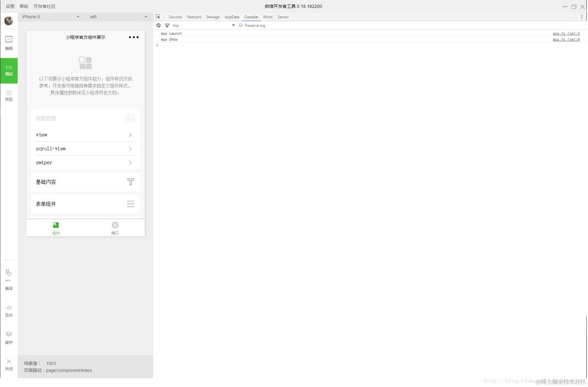588x387 pixels.
Task: Click the 场景值 1001 value
Action: pos(51,363)
